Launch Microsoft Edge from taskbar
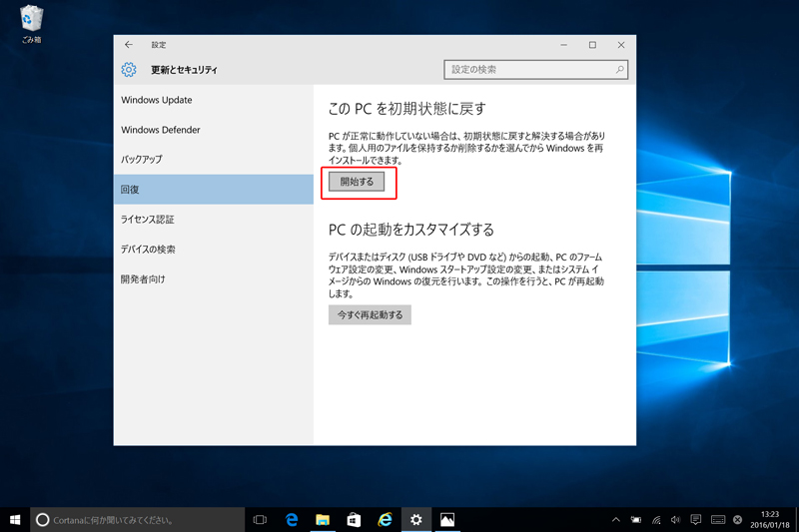Image resolution: width=799 pixels, height=532 pixels. pos(292,520)
